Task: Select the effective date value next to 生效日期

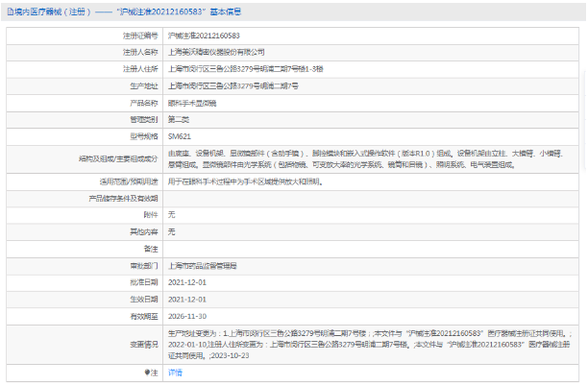Action: pyautogui.click(x=186, y=299)
